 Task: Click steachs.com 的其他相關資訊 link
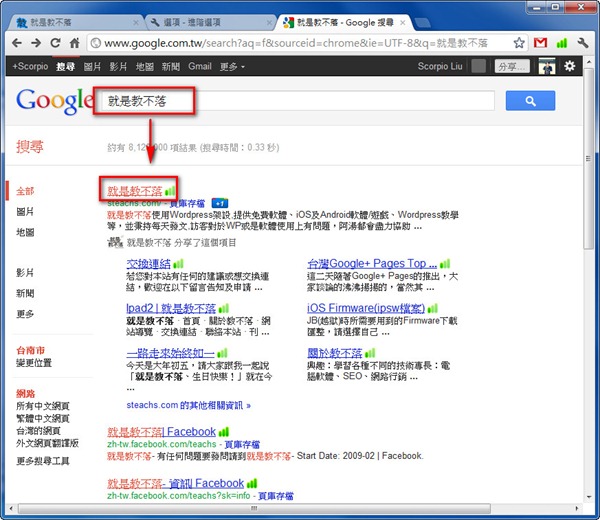pyautogui.click(x=188, y=405)
